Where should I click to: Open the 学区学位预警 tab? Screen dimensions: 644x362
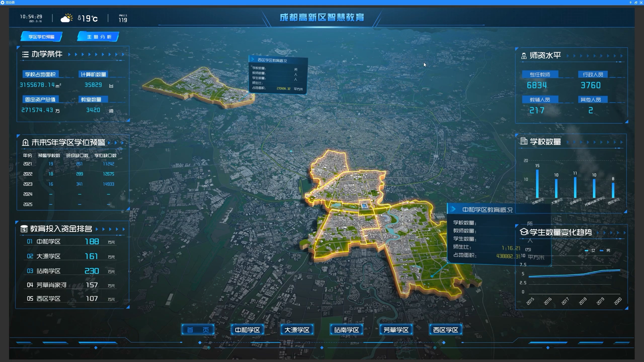pyautogui.click(x=42, y=37)
